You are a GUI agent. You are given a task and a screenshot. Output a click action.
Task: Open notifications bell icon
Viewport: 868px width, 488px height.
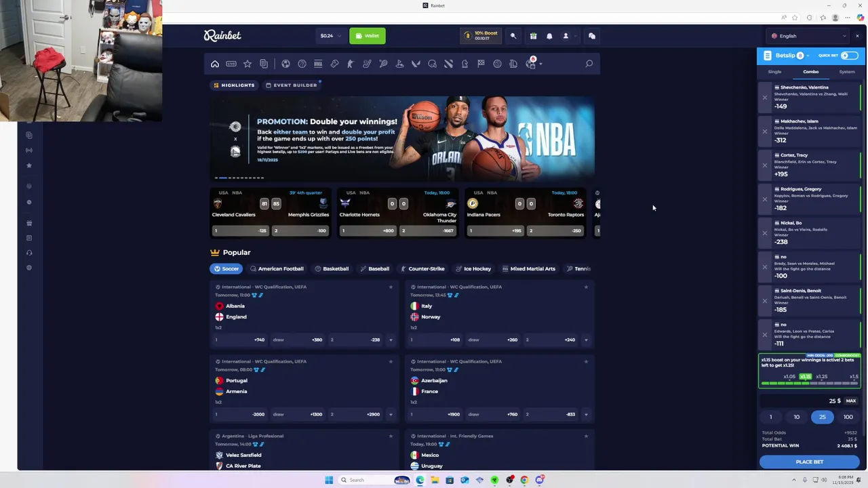[549, 36]
